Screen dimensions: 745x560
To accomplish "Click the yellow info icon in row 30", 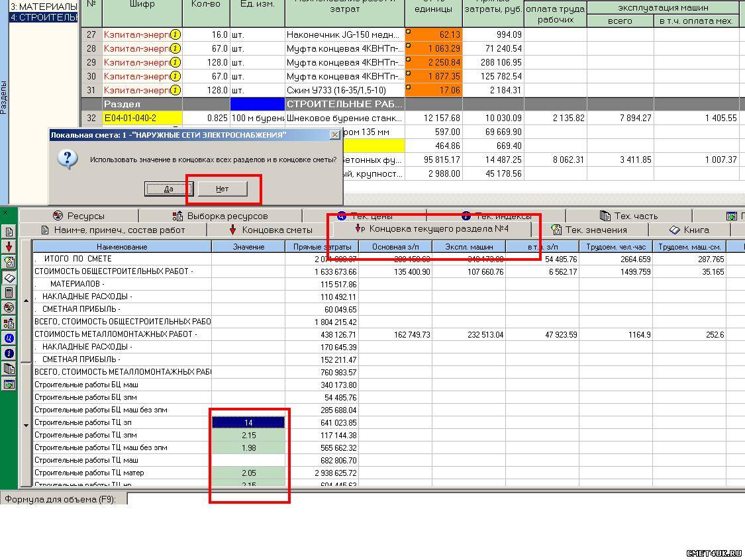I will coord(175,76).
